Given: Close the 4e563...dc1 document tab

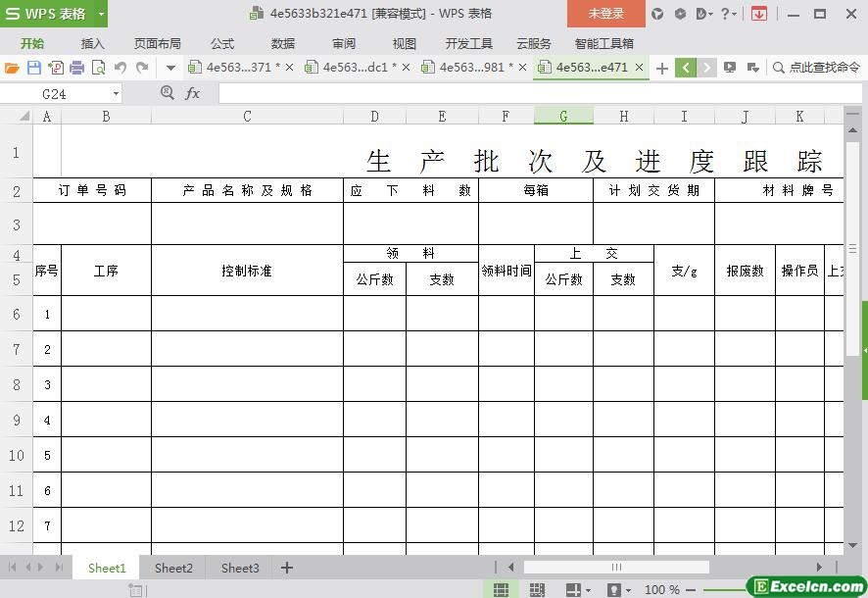Looking at the screenshot, I should (x=406, y=68).
